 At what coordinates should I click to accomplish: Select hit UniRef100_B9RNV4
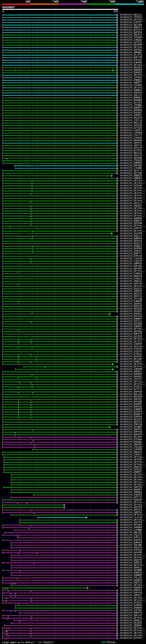click(x=131, y=90)
